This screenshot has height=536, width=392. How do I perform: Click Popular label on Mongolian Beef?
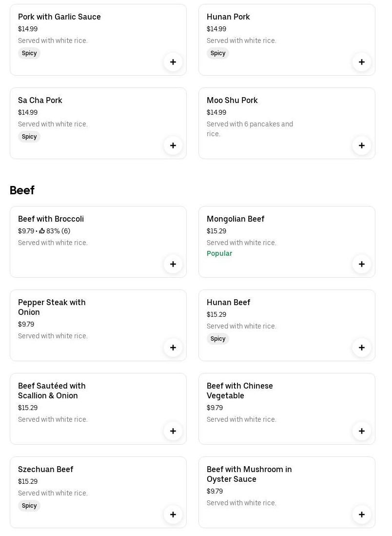coord(219,254)
